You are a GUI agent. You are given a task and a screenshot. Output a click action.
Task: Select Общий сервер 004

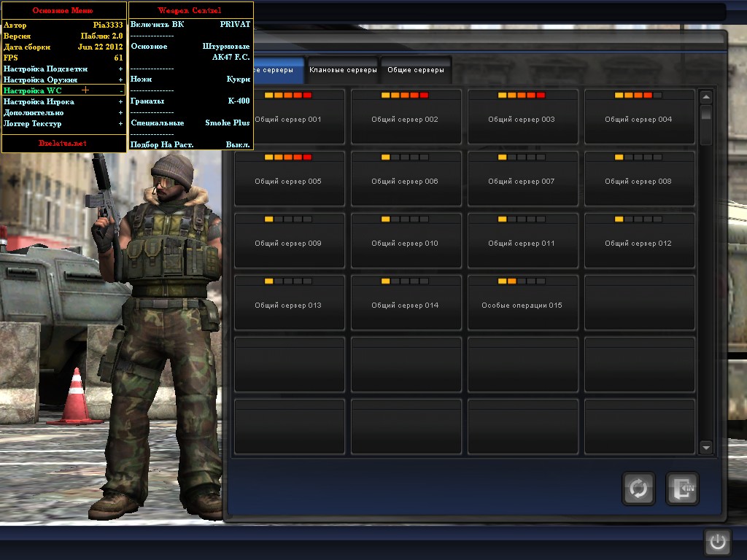point(639,117)
